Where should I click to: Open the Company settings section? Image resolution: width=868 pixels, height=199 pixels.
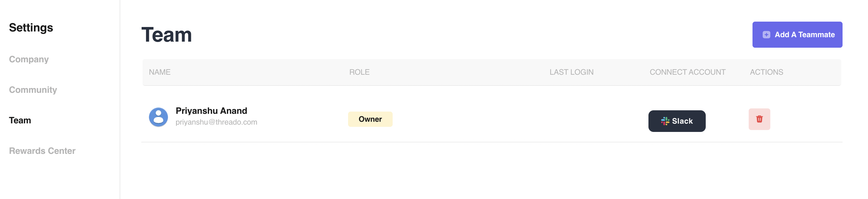coord(29,59)
